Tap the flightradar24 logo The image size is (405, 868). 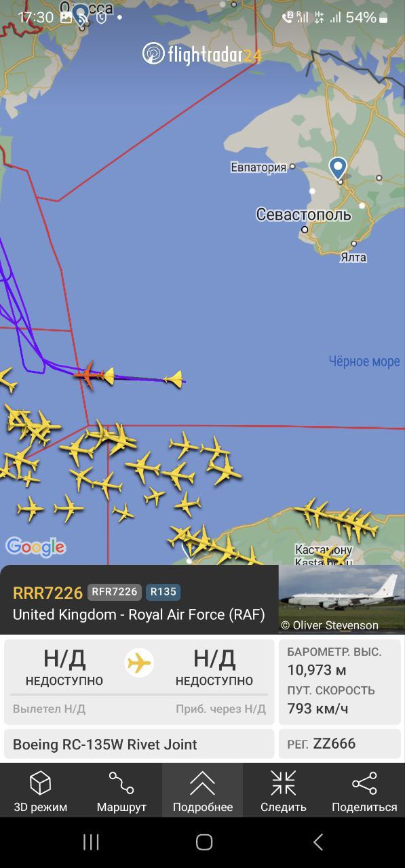(202, 54)
